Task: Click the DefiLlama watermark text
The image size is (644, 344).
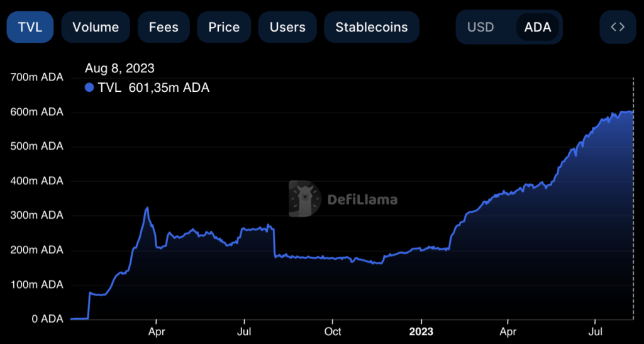Action: point(362,200)
